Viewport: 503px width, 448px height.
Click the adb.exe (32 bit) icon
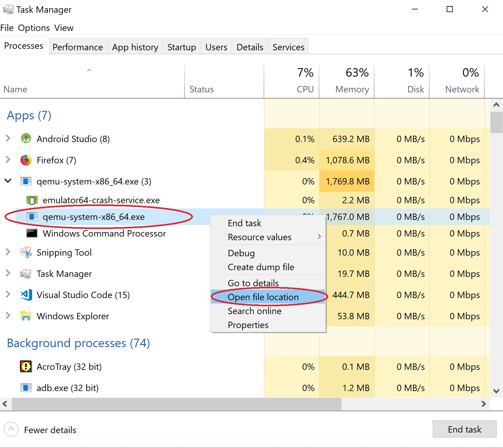coord(26,388)
